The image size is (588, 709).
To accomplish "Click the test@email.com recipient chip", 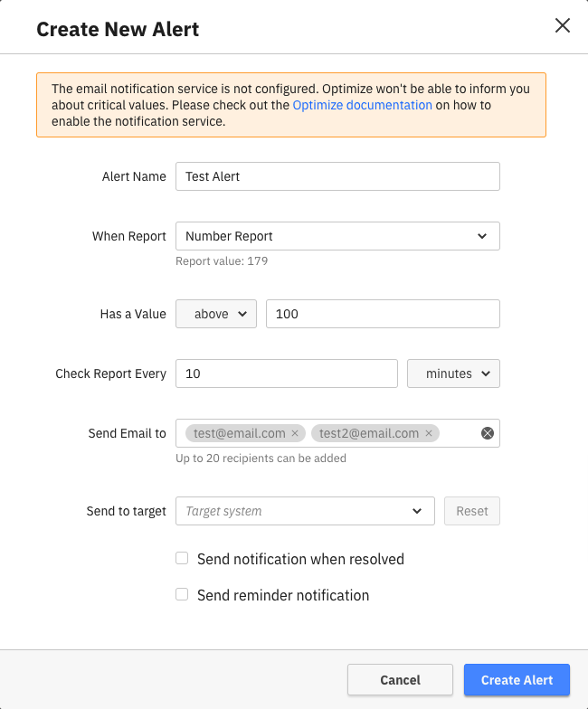I will tap(238, 434).
